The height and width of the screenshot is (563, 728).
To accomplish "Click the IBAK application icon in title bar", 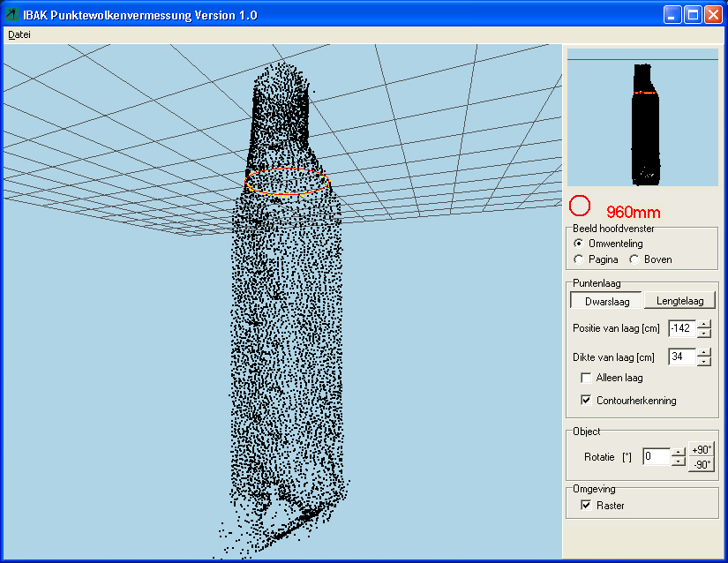I will coord(11,14).
